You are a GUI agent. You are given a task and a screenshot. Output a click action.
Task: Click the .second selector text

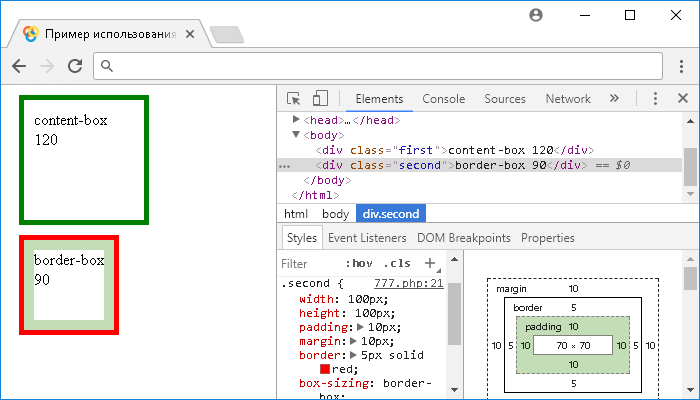click(306, 283)
